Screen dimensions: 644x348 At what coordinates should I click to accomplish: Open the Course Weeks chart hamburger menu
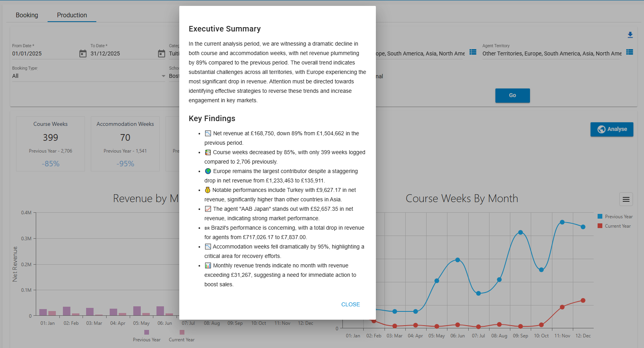coord(626,199)
